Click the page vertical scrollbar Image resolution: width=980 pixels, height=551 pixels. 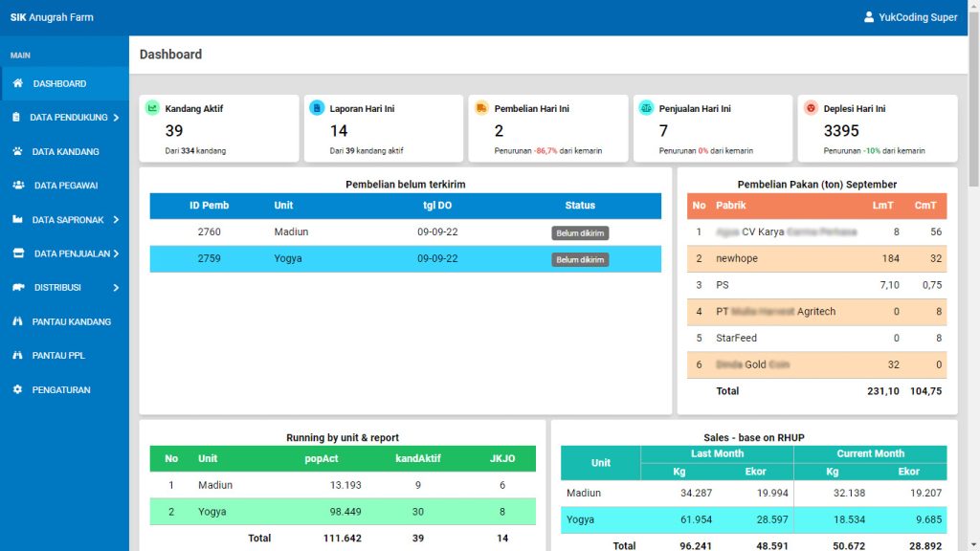click(973, 96)
